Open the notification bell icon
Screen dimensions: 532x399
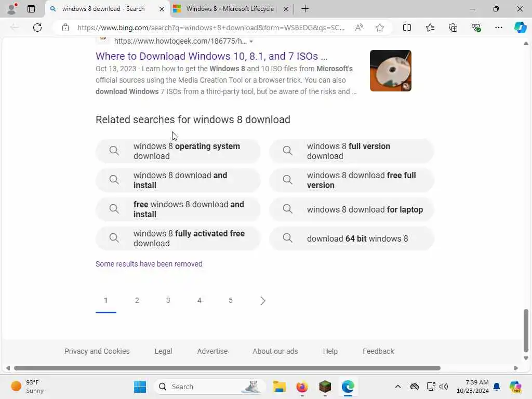[x=497, y=387]
